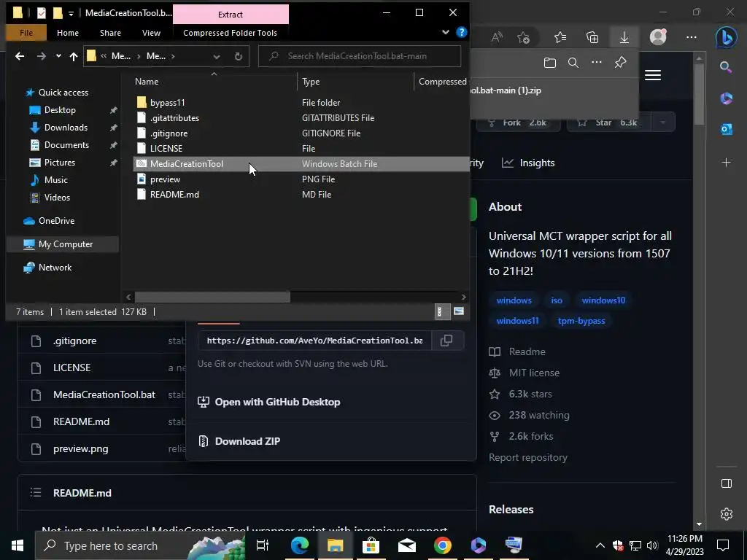Go back in File Explorer

point(20,56)
